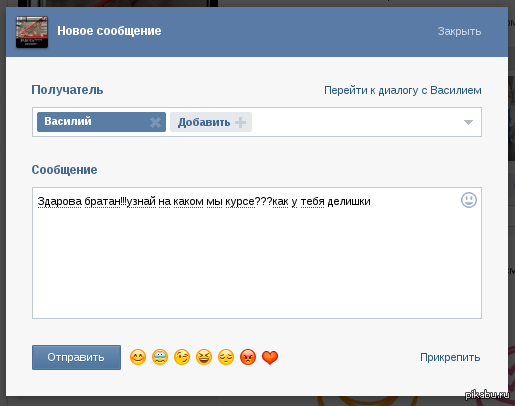This screenshot has width=515, height=406.
Task: Send the message with Отправить
Action: pos(76,357)
